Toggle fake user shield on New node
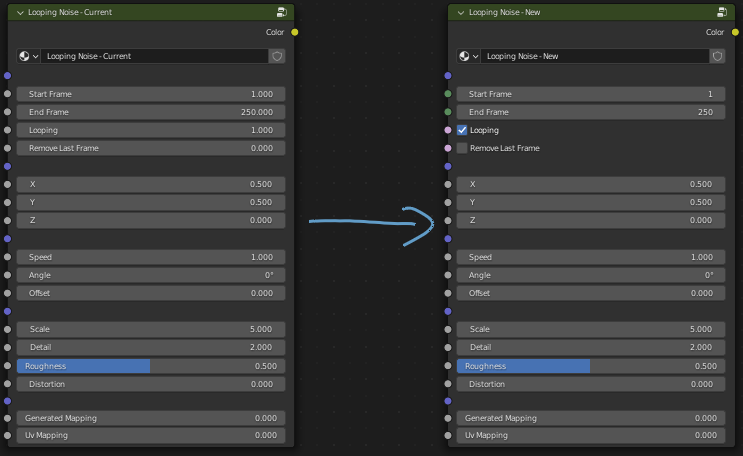The width and height of the screenshot is (743, 456). (717, 56)
